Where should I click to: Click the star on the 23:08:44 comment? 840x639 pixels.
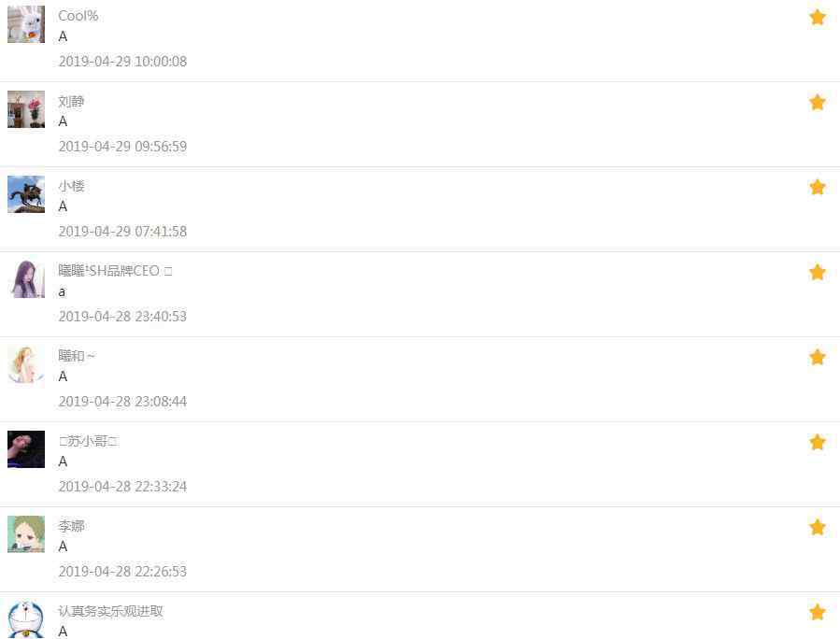click(817, 357)
